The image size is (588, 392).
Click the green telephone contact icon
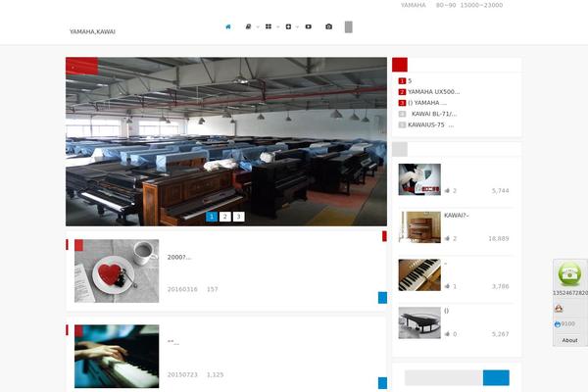pyautogui.click(x=569, y=274)
